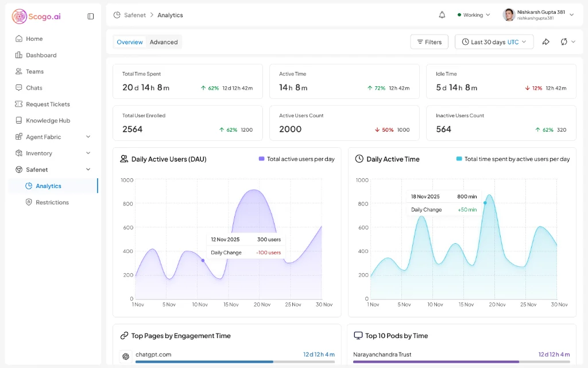This screenshot has height=368, width=588.
Task: Switch to the Advanced tab
Action: [x=164, y=42]
